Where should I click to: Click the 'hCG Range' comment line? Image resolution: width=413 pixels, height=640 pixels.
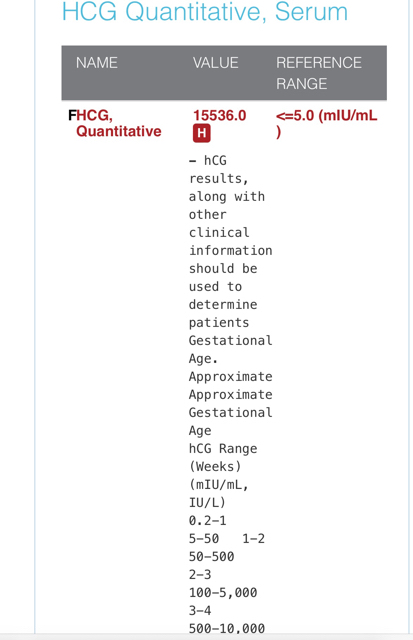(x=223, y=449)
